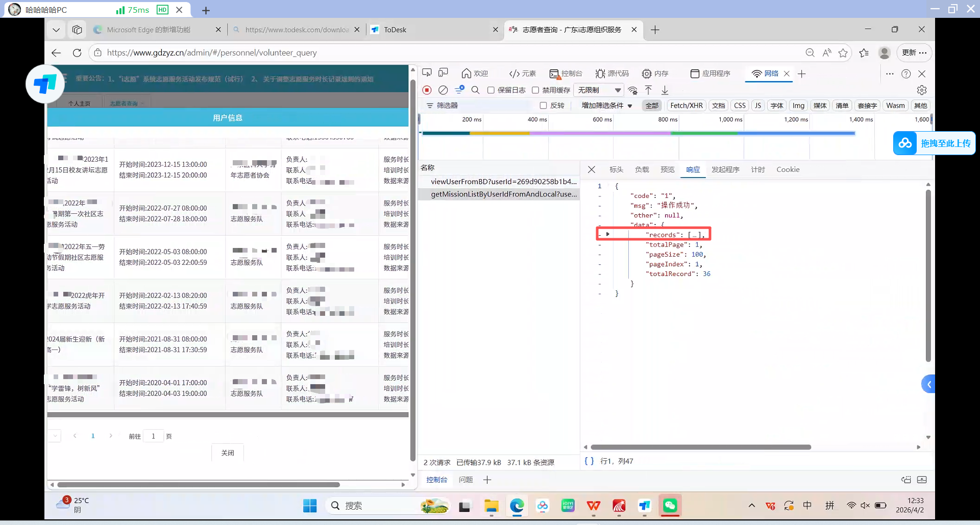
Task: Click the 更新 browser update button
Action: pos(914,53)
